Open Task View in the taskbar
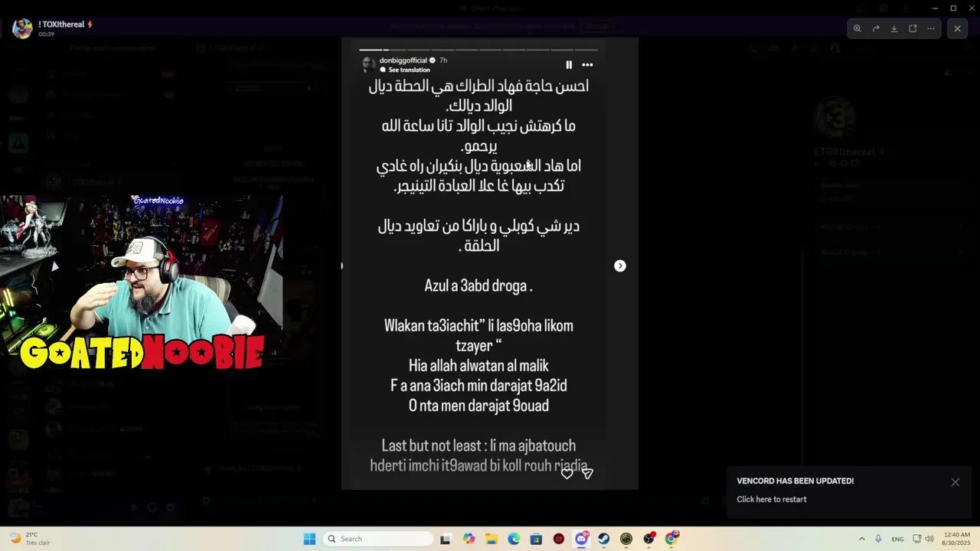The height and width of the screenshot is (551, 980). click(446, 539)
